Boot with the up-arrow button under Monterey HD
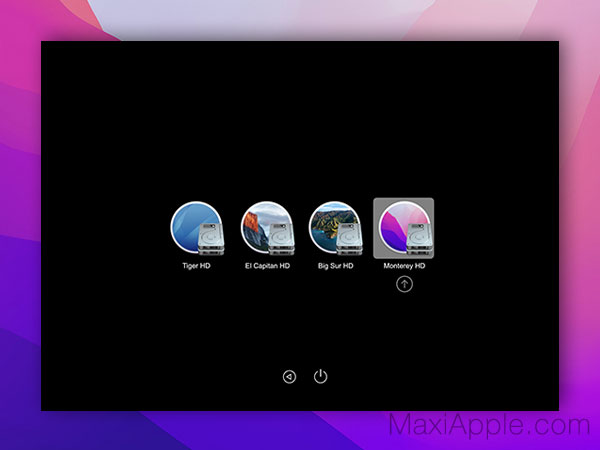The height and width of the screenshot is (450, 600). (x=404, y=284)
